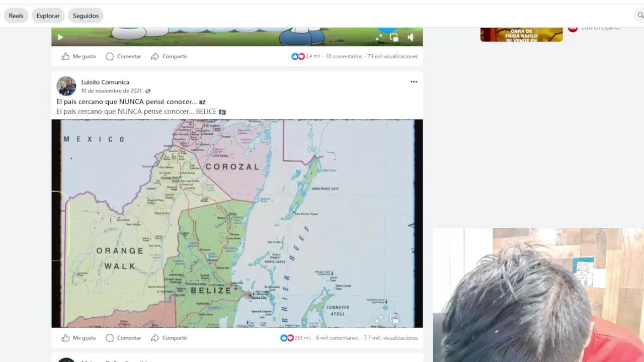Like the top cartoon video post
Viewport: 644px width, 362px height.
click(78, 56)
